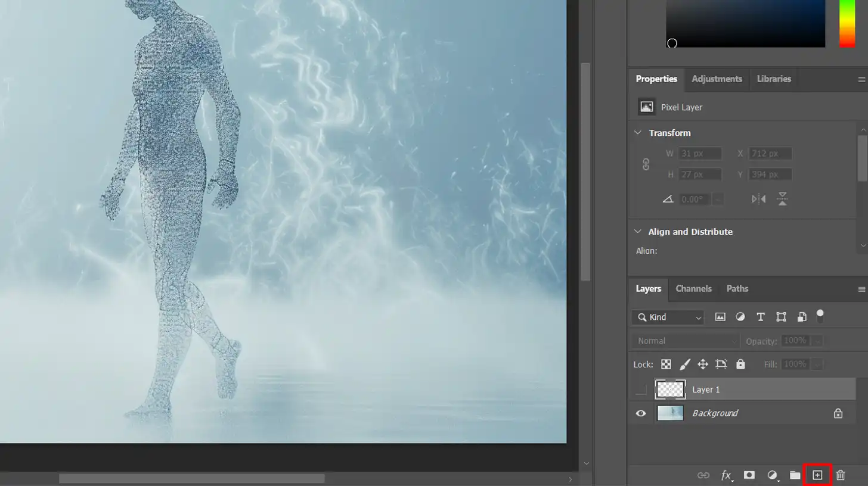Click in the color picker field
This screenshot has height=486, width=868.
(x=746, y=24)
